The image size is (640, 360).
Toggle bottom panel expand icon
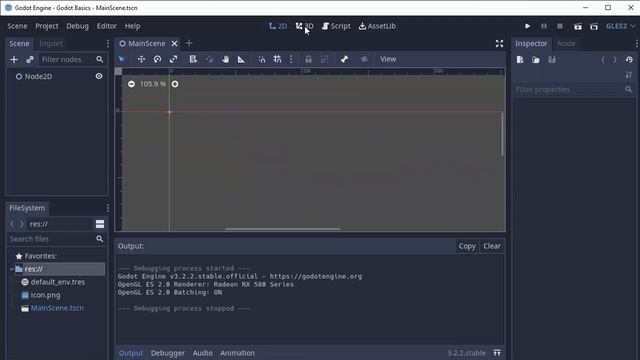[497, 353]
